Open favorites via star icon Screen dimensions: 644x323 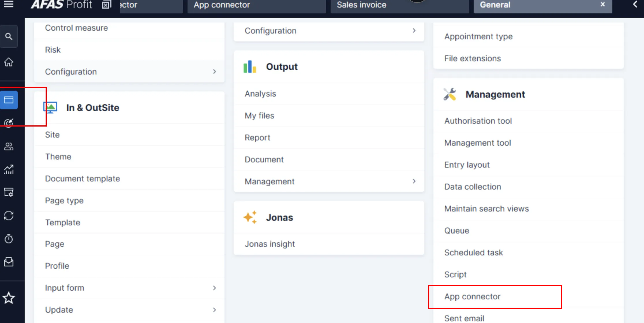pos(9,298)
